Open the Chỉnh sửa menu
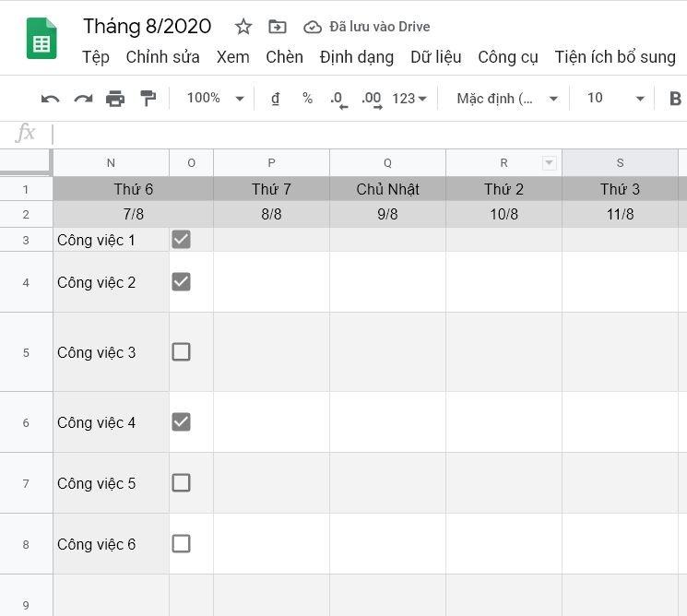The width and height of the screenshot is (687, 616). tap(162, 57)
